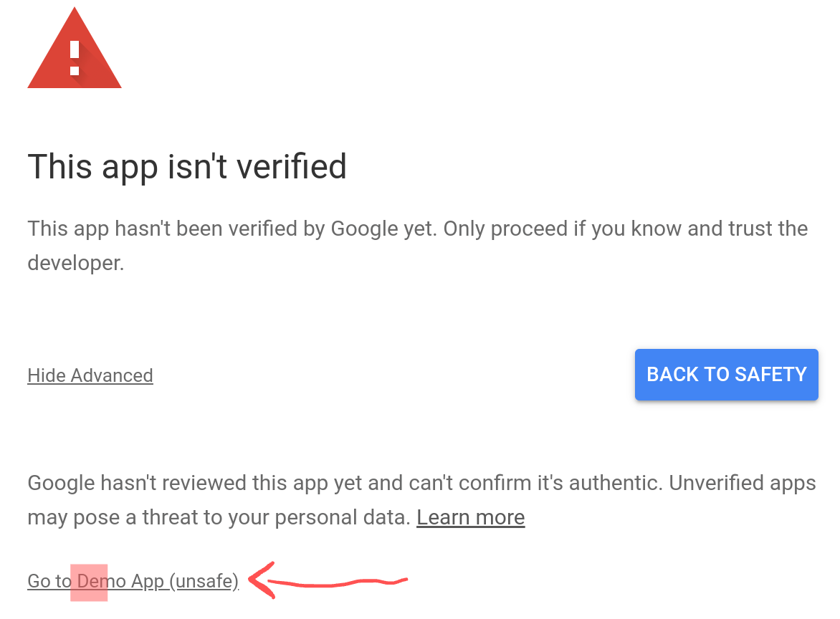The height and width of the screenshot is (619, 840).
Task: Return using the BACK TO SAFETY button
Action: pos(727,374)
